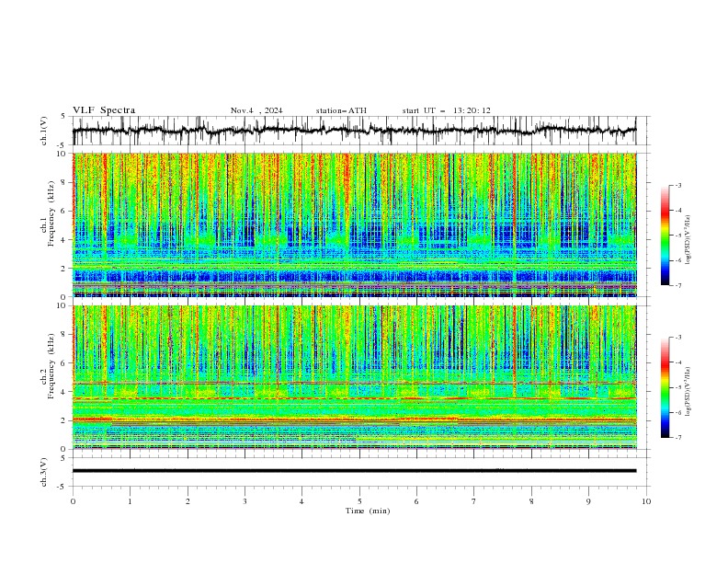Screen dimensions: 728x563
Task: Click the 'VLF Spectra' plot title
Action: click(x=104, y=110)
